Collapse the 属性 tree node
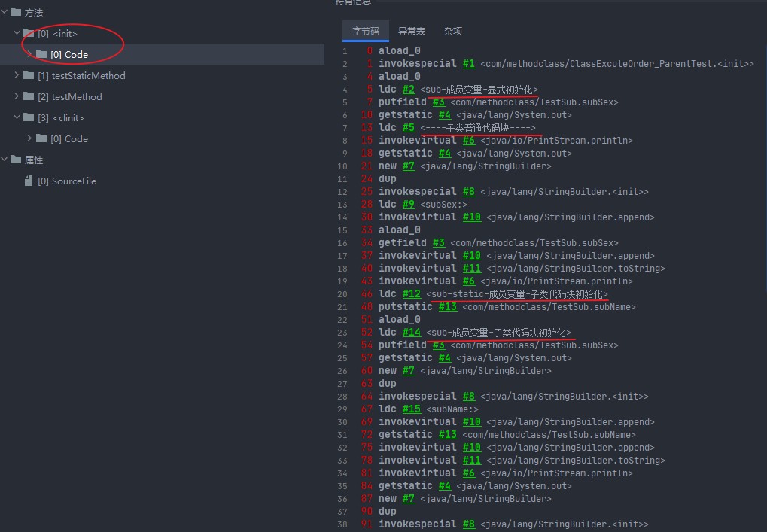 (x=5, y=159)
